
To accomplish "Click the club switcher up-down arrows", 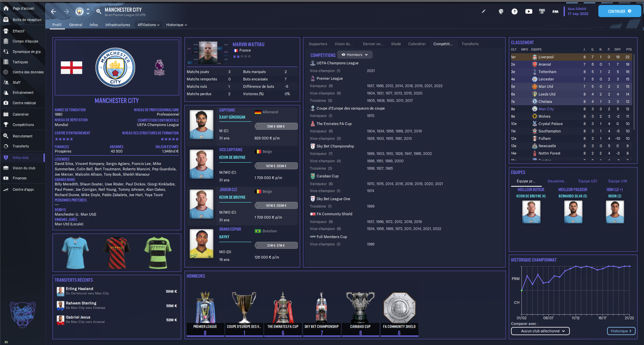I will coord(88,12).
